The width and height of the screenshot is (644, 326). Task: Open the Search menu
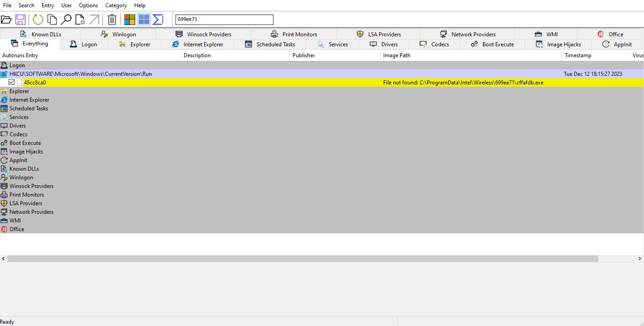pyautogui.click(x=26, y=5)
